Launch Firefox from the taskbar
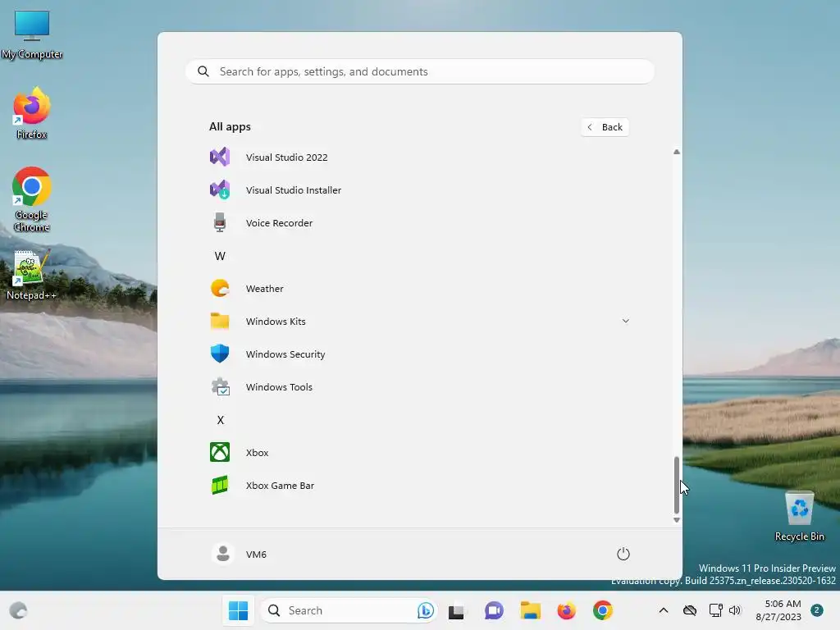The image size is (840, 630). 566,610
